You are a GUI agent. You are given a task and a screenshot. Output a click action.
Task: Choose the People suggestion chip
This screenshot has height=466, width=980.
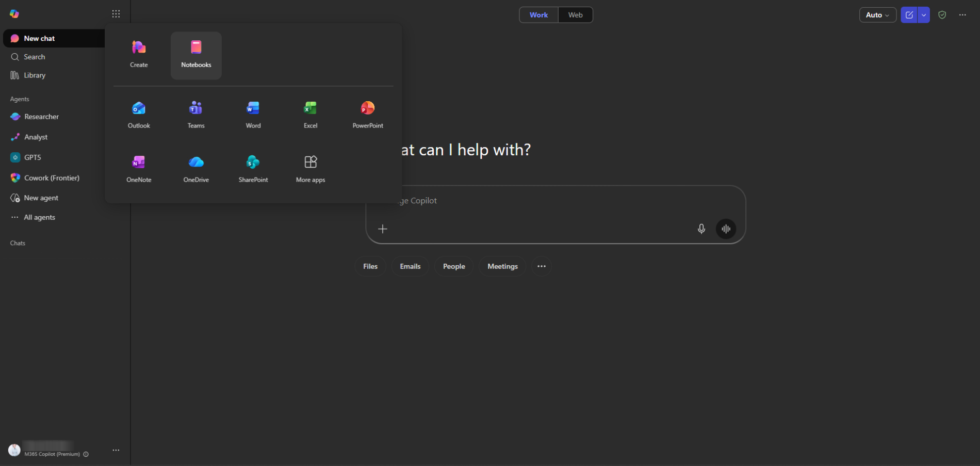pyautogui.click(x=454, y=266)
